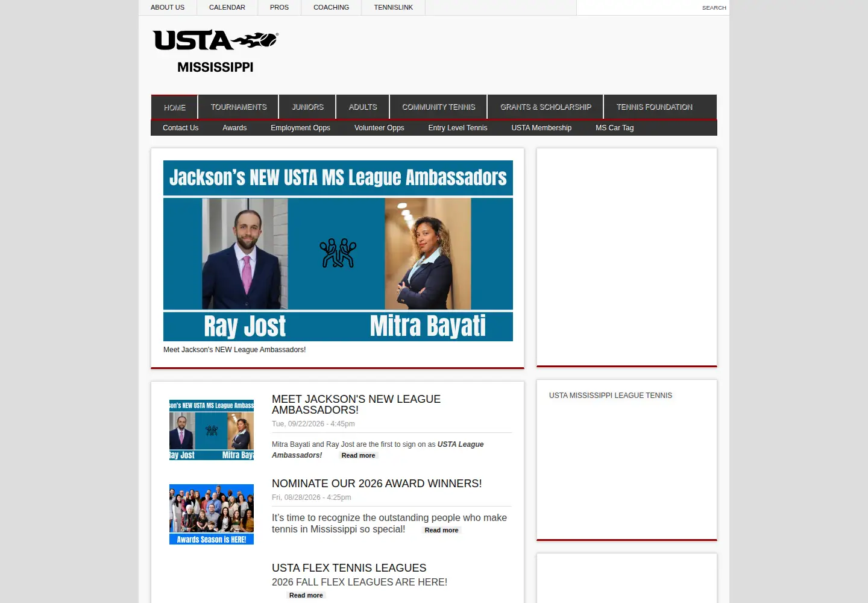Click the USTA Mississippi logo

tap(215, 51)
